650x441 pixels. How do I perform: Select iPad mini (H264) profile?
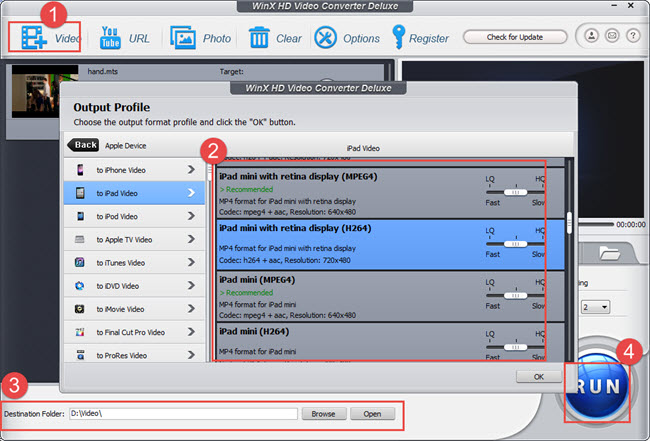(390, 342)
